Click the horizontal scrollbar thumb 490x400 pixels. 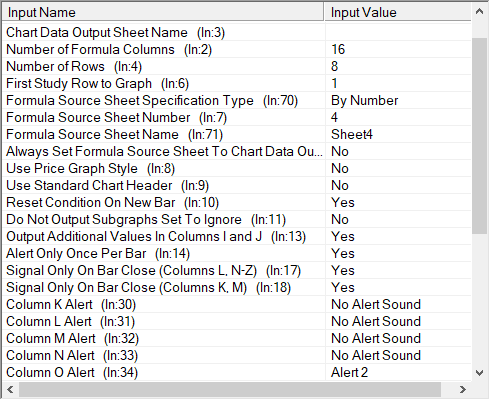tap(230, 389)
